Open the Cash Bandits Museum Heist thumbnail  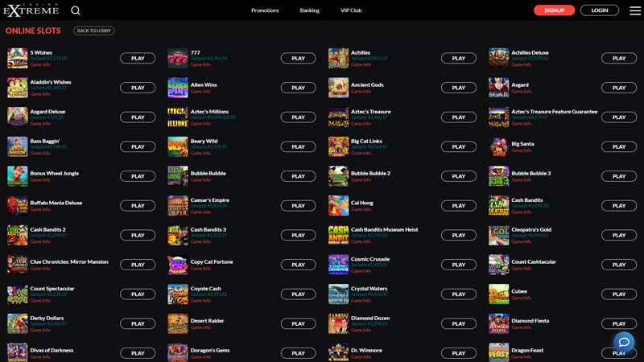coord(338,235)
